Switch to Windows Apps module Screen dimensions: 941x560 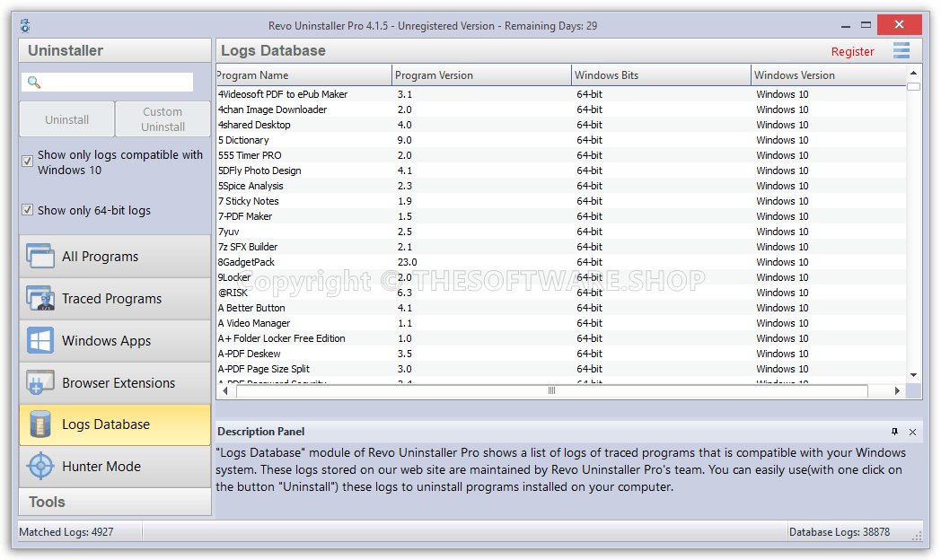(115, 340)
